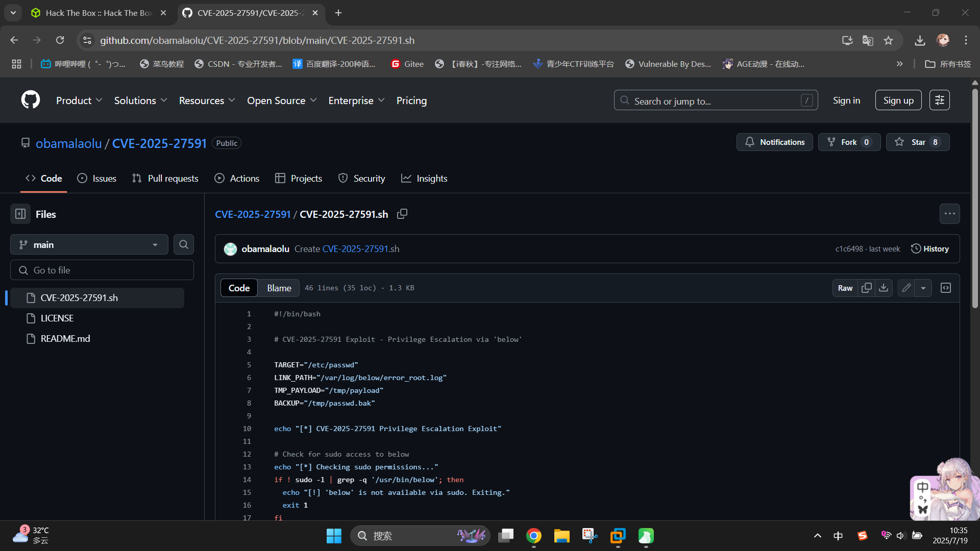The image size is (980, 551).
Task: Click the Raw button
Action: (x=845, y=288)
